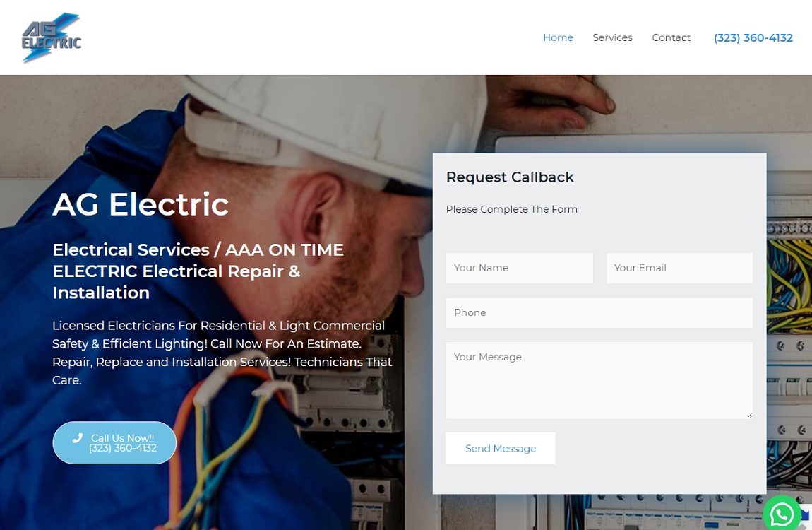Click the large AG Electric hero heading

click(x=141, y=205)
